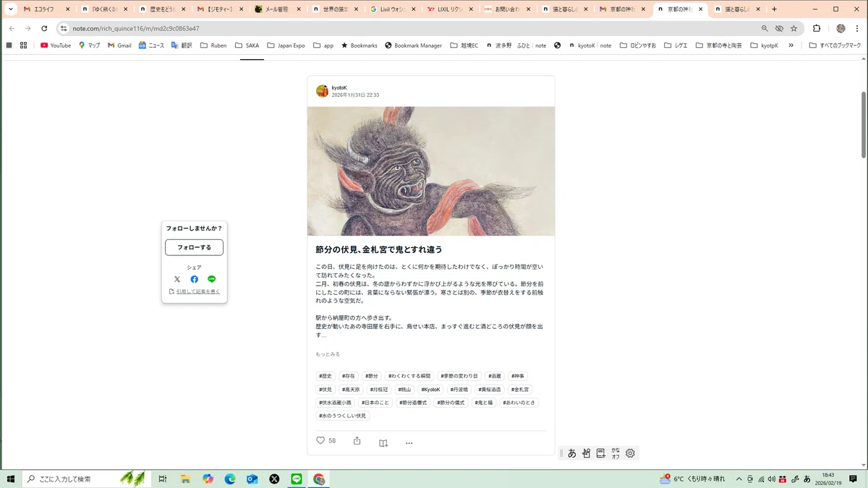Image resolution: width=868 pixels, height=488 pixels.
Task: Open the Windows Start menu
Action: (11, 479)
